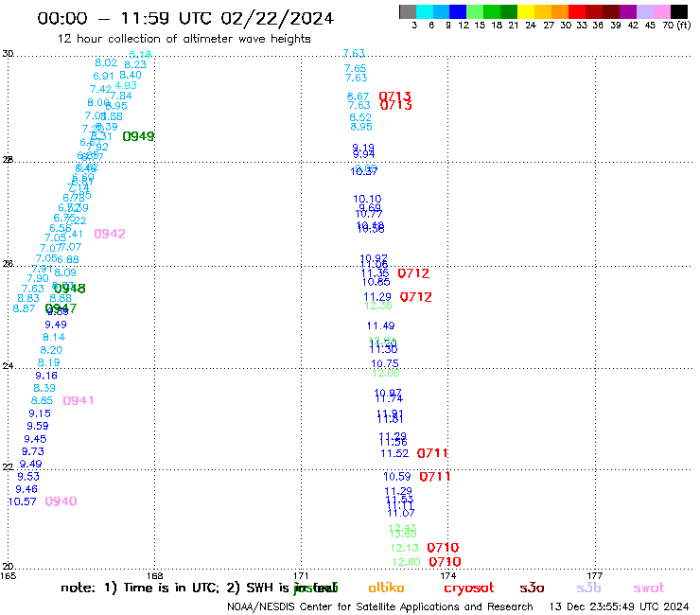
Task: Select the lavender swatch in the color scale
Action: tap(644, 11)
